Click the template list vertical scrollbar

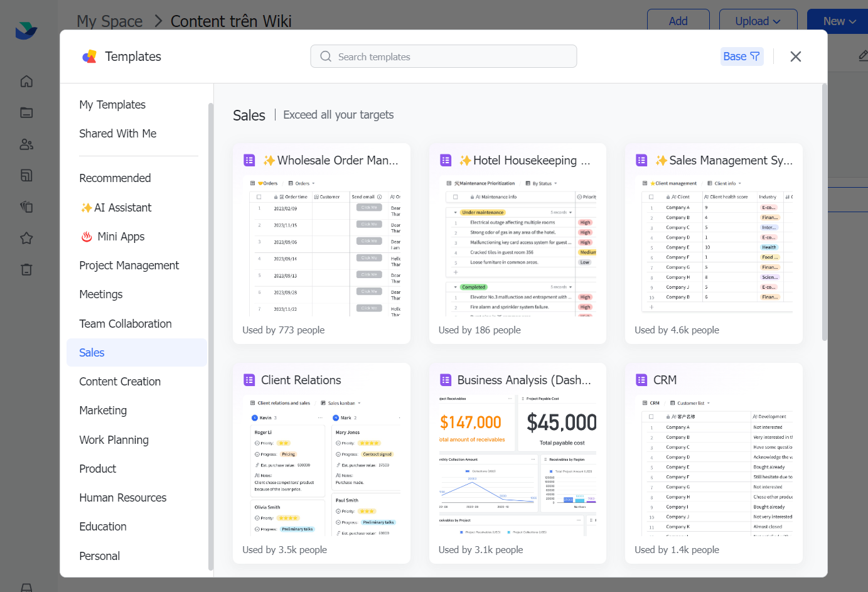(x=824, y=213)
